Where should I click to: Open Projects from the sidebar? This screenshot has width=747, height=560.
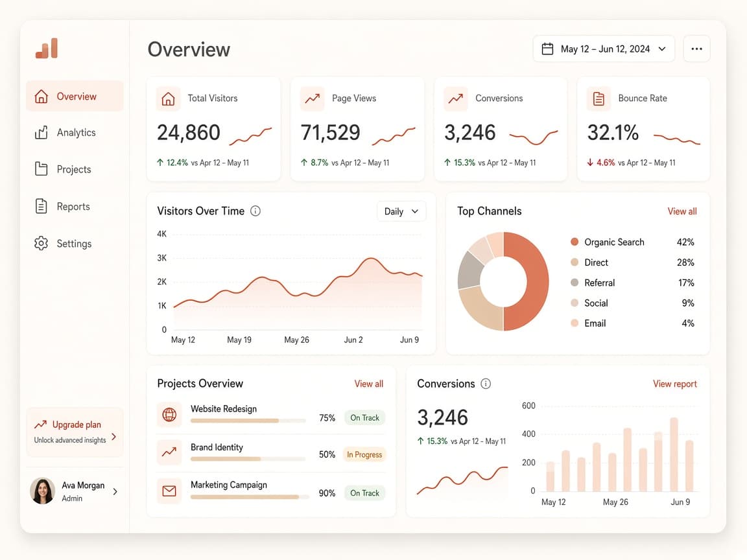click(75, 169)
